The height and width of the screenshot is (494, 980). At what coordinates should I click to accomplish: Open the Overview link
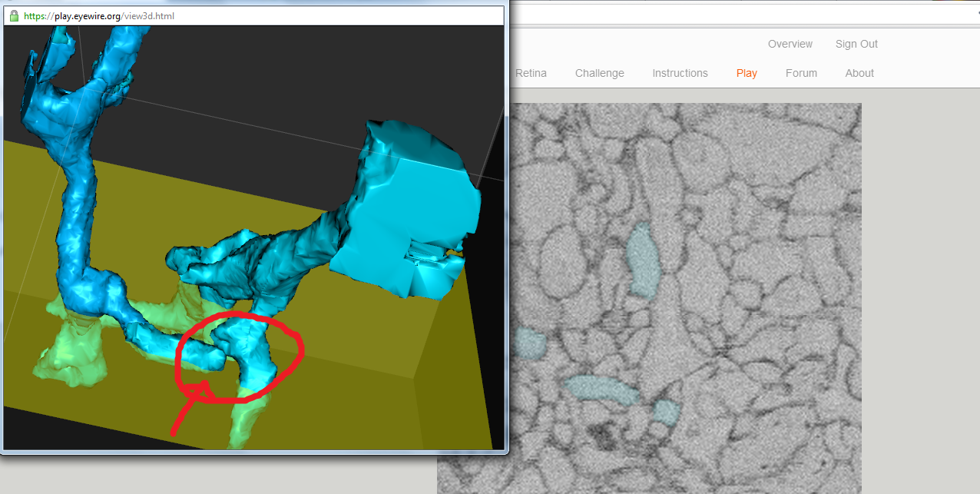point(790,44)
